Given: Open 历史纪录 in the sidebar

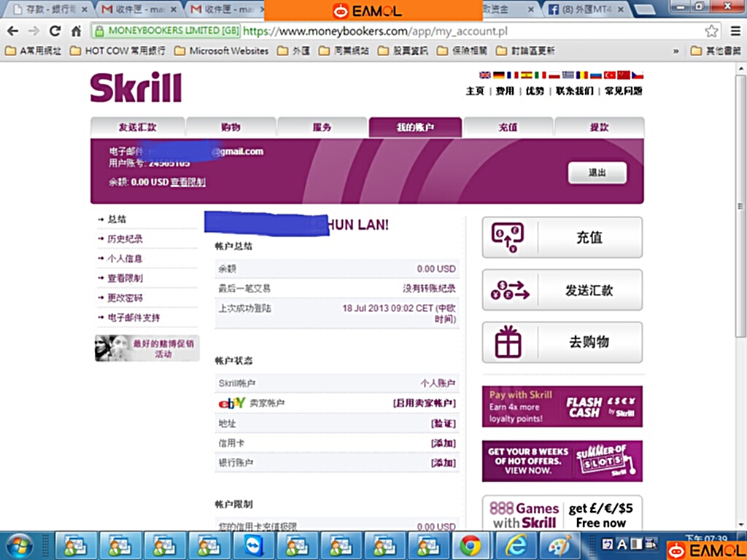Looking at the screenshot, I should (125, 238).
